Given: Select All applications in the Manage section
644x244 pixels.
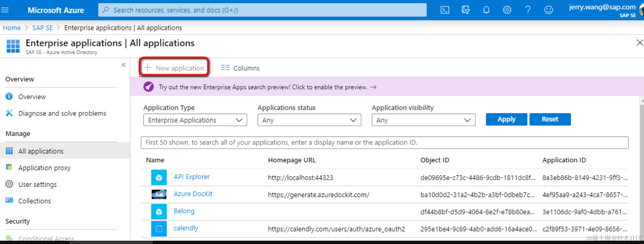Looking at the screenshot, I should [41, 151].
